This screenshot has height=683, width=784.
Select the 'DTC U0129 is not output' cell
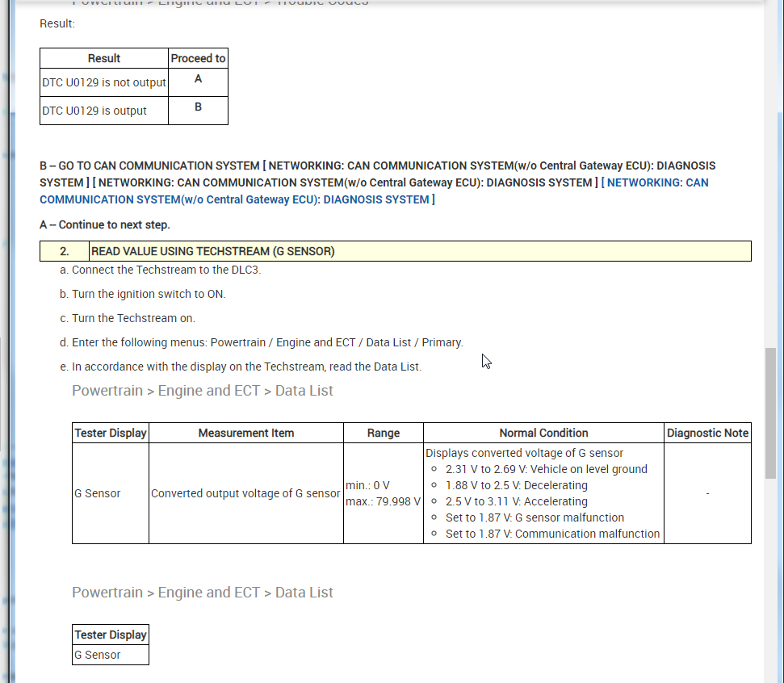(104, 82)
